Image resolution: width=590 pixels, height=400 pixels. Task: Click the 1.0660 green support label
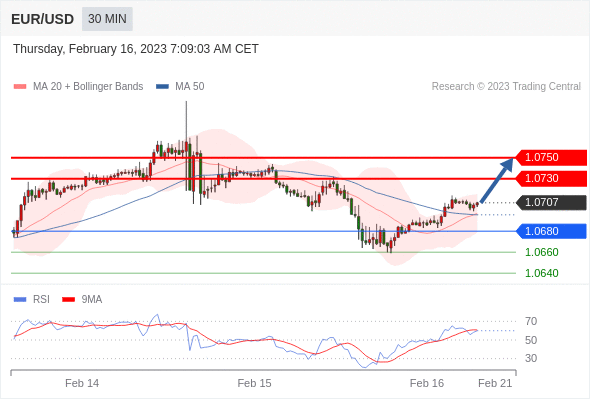coord(541,252)
